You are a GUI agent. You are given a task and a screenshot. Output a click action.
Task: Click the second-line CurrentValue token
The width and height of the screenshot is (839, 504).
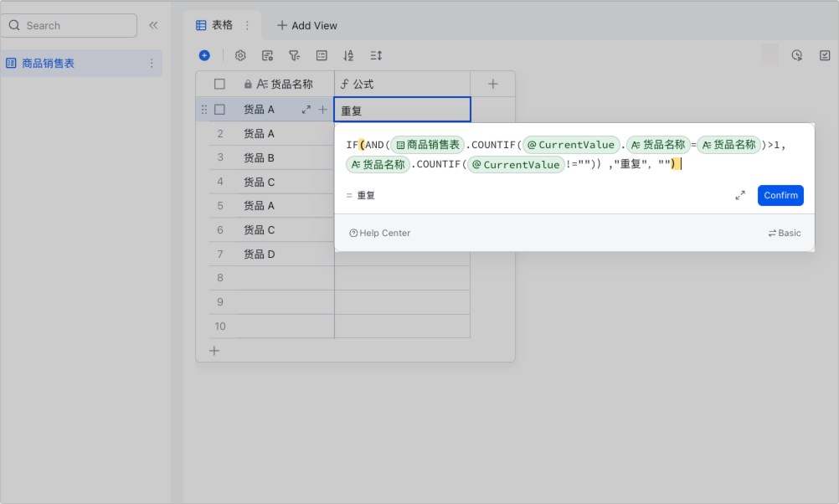516,165
